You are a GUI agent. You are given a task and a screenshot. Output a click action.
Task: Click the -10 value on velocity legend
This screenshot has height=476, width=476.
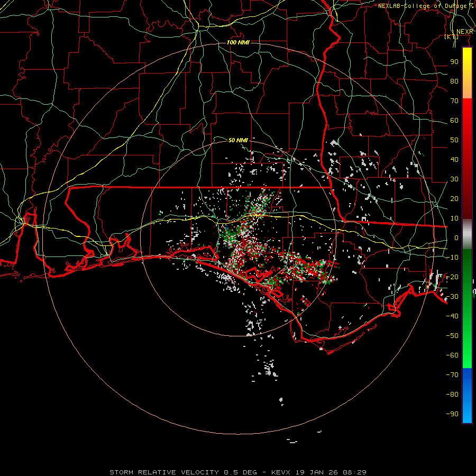(452, 258)
